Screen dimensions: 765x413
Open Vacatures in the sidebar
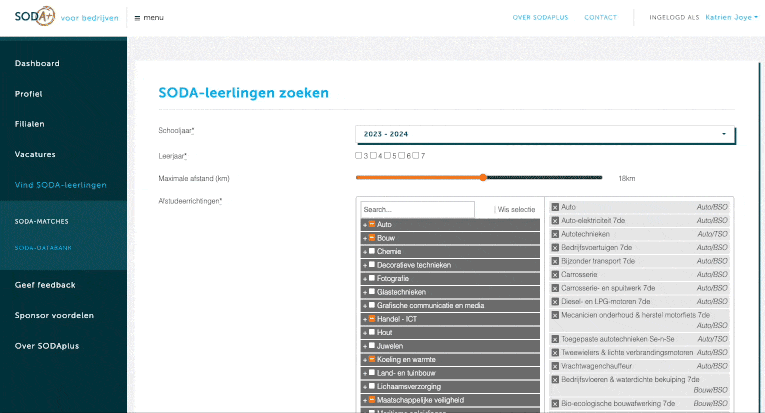point(35,155)
